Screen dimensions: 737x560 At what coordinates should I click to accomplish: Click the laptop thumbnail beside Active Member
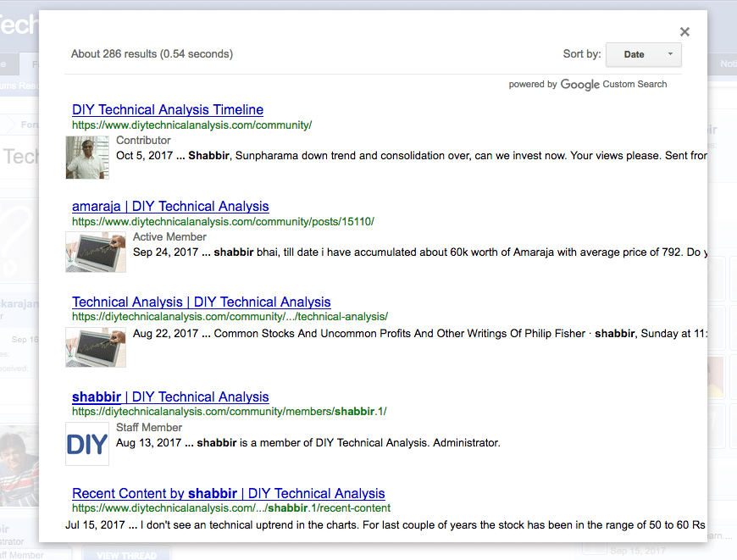pyautogui.click(x=96, y=252)
